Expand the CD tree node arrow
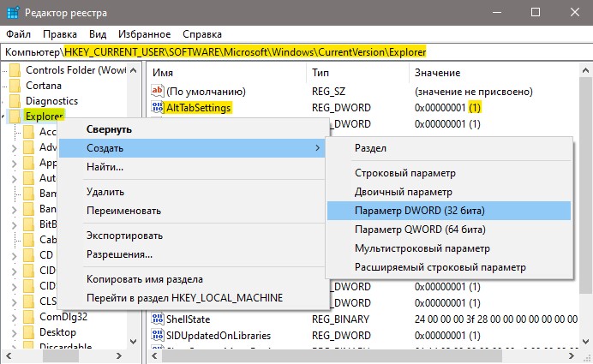The image size is (593, 364). point(15,256)
